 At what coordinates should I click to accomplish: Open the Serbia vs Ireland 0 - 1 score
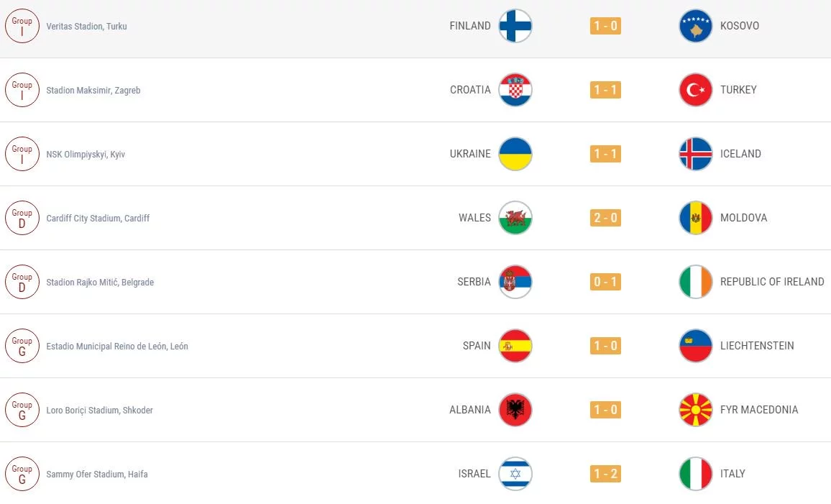[605, 282]
